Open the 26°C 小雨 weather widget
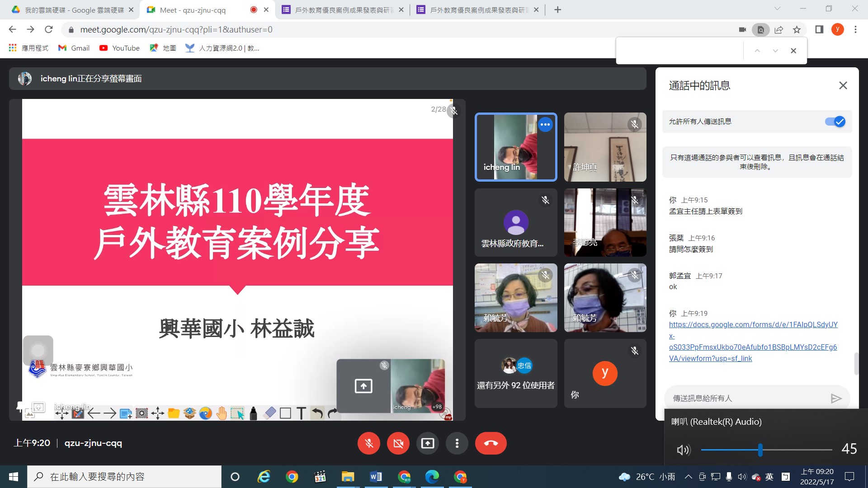 point(646,477)
